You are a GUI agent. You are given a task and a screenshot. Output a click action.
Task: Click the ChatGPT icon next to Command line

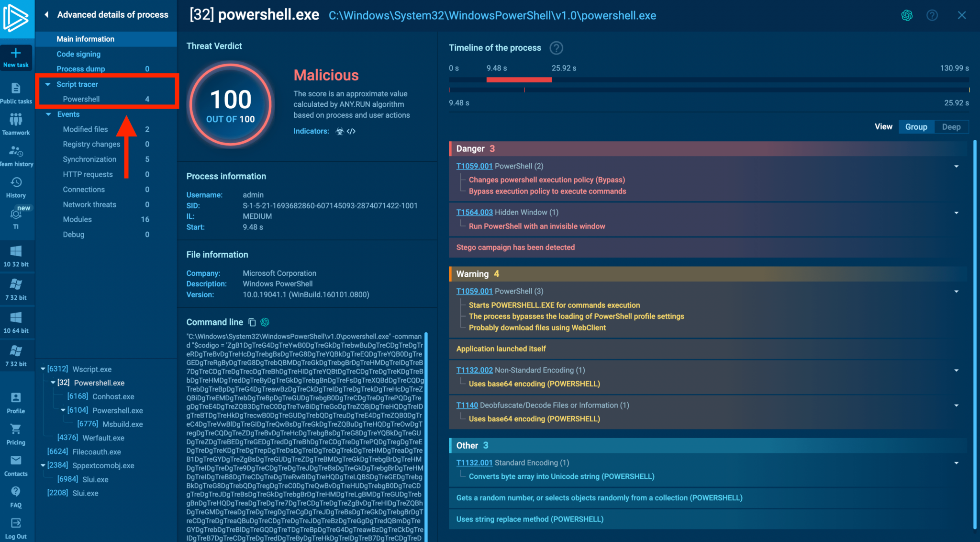click(265, 322)
